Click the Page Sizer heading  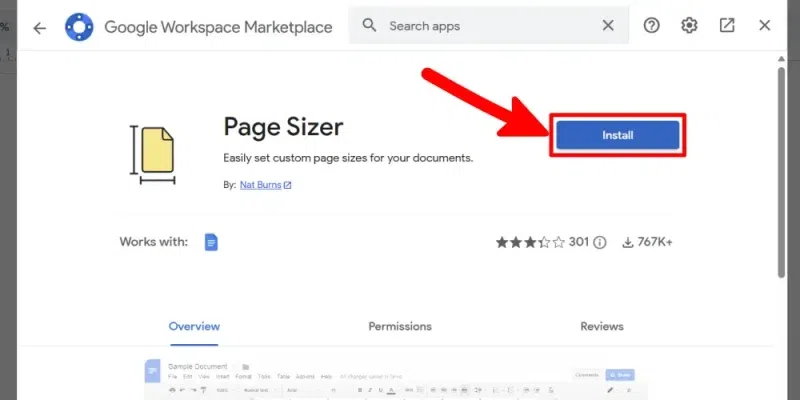(x=283, y=127)
